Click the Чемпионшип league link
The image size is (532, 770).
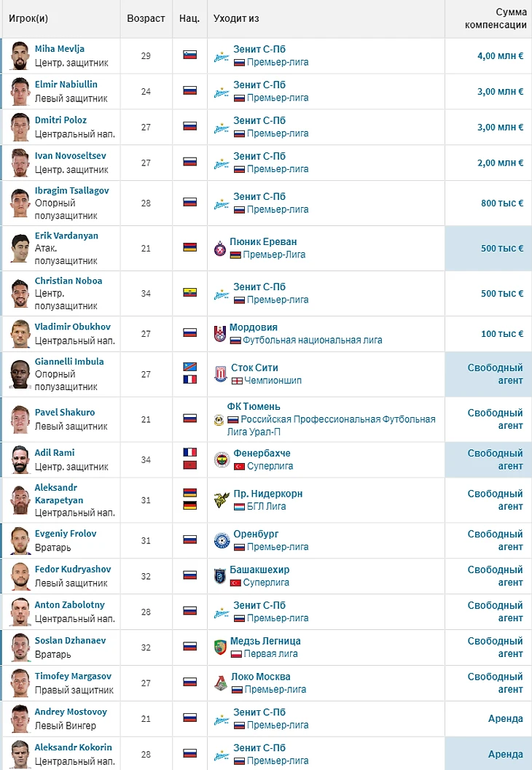pyautogui.click(x=273, y=381)
